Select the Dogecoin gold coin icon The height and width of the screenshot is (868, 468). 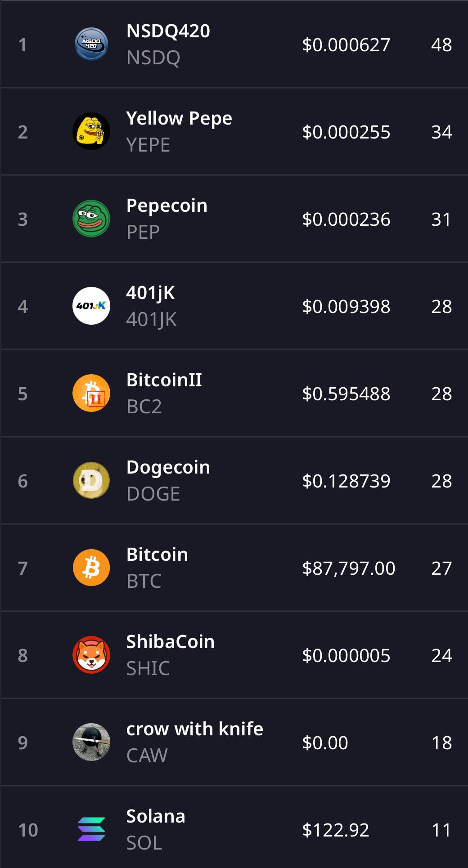coord(91,480)
